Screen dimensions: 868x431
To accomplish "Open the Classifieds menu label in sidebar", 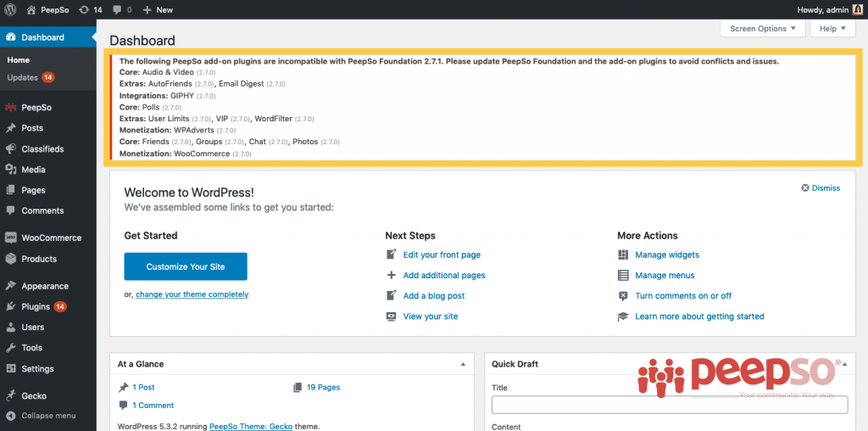I will tap(42, 149).
